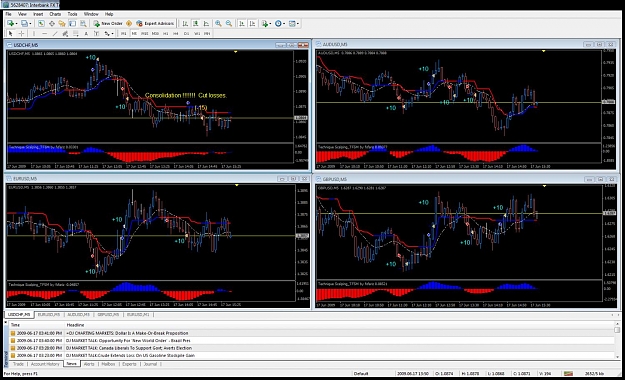Open the Templates dropdown

point(294,24)
